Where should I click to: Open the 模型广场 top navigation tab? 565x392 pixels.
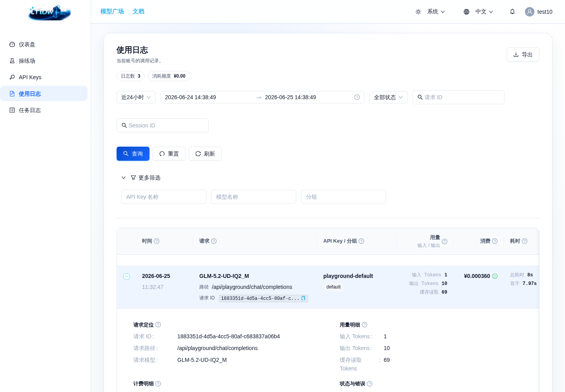(x=112, y=11)
